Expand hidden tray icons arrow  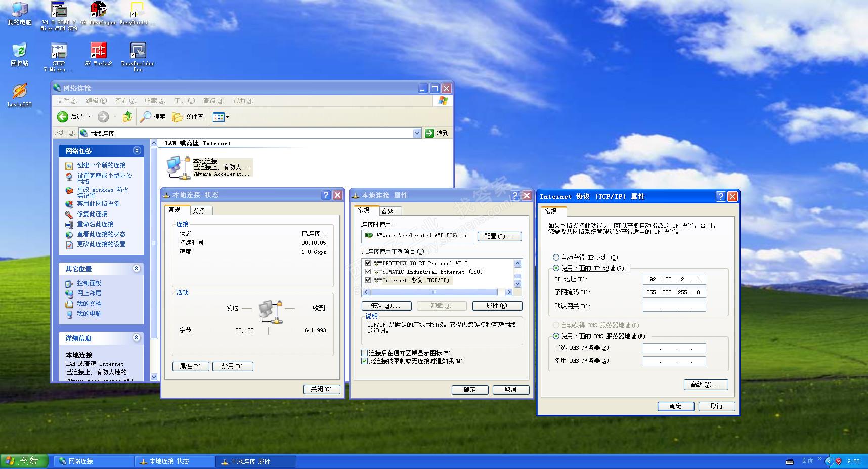coord(829,461)
